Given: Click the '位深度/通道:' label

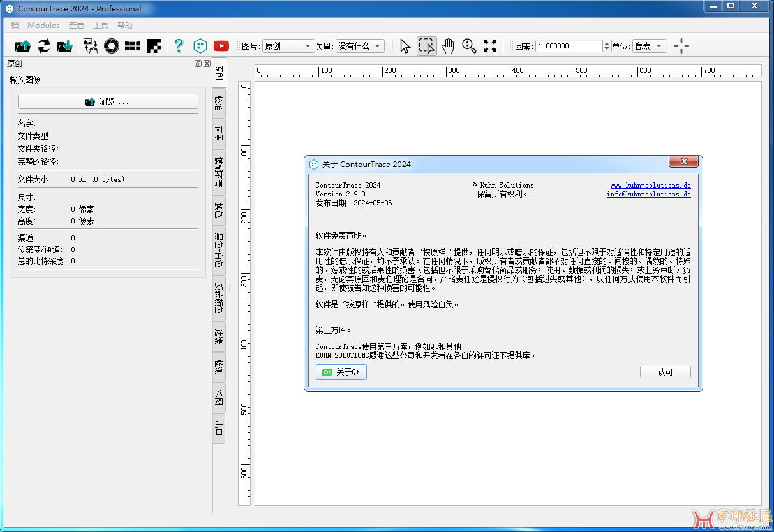Looking at the screenshot, I should [40, 249].
